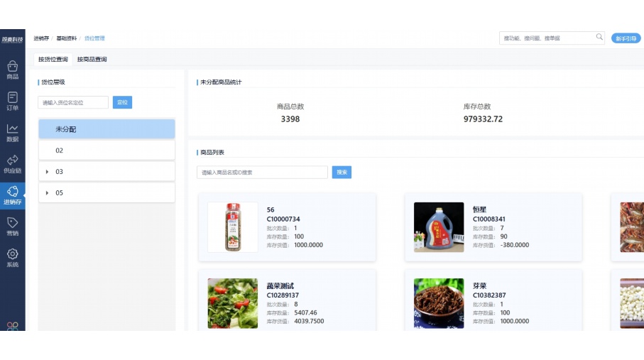The height and width of the screenshot is (360, 644).
Task: Click the 蔬菜测试 salad product thumbnail
Action: point(233,303)
